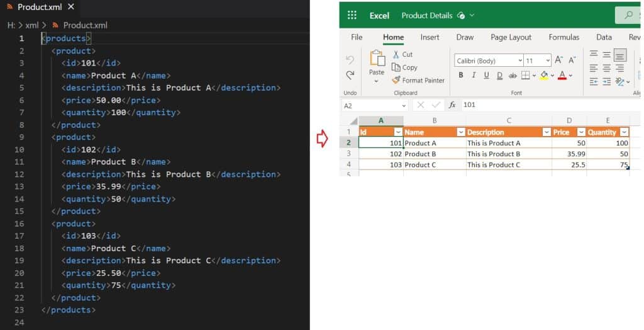This screenshot has height=330, width=644.
Task: Open the Description column filter
Action: tap(547, 132)
